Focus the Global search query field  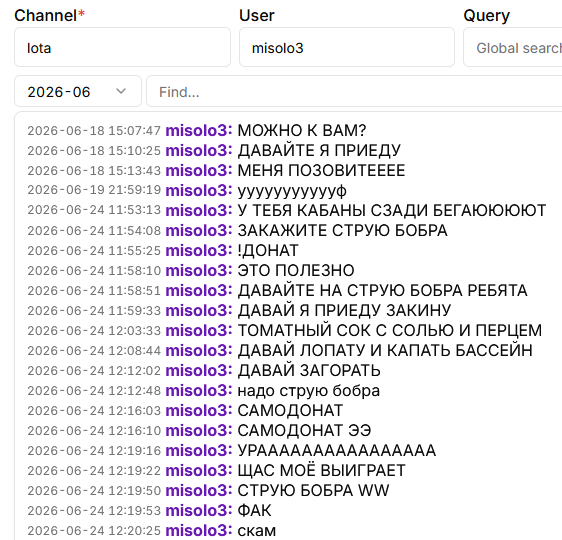tap(513, 47)
